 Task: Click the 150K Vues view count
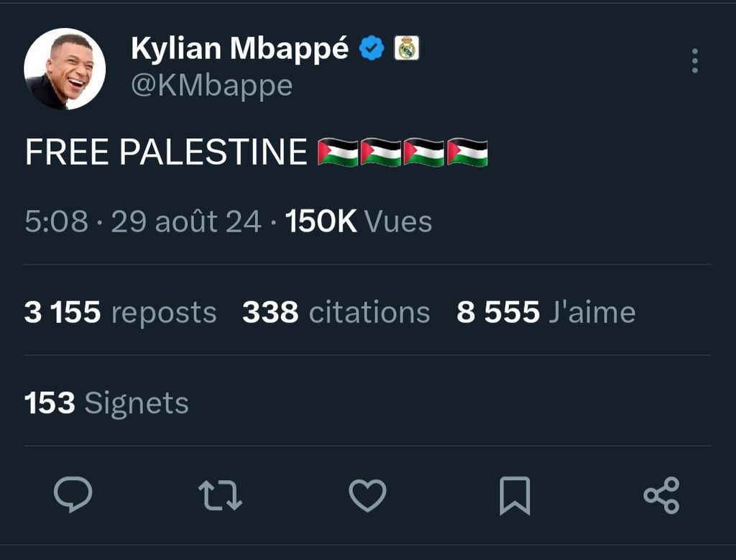point(359,222)
